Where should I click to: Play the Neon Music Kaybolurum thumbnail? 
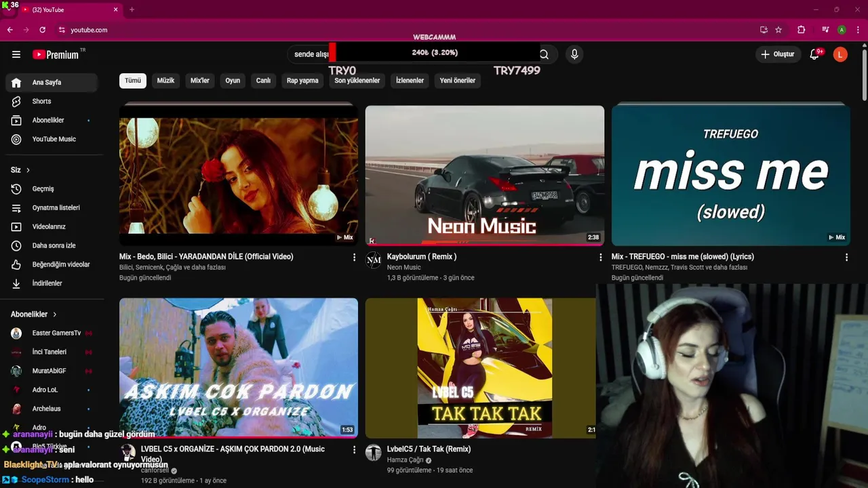pyautogui.click(x=485, y=176)
